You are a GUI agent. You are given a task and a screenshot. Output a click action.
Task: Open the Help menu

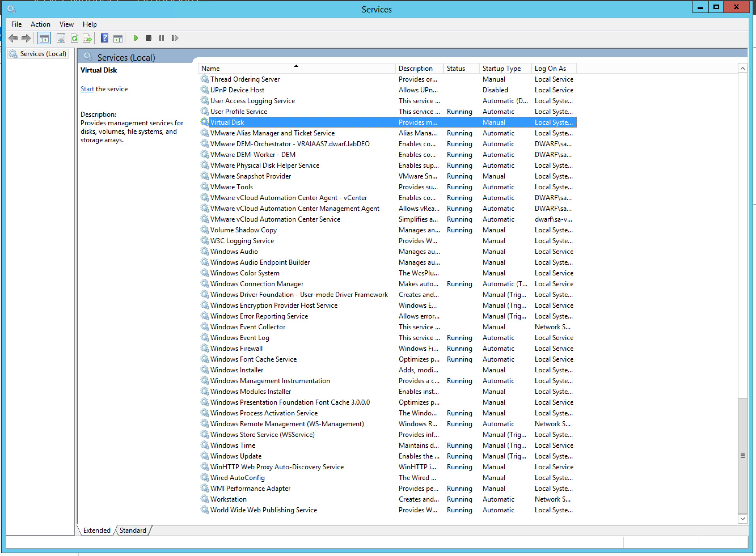click(90, 24)
